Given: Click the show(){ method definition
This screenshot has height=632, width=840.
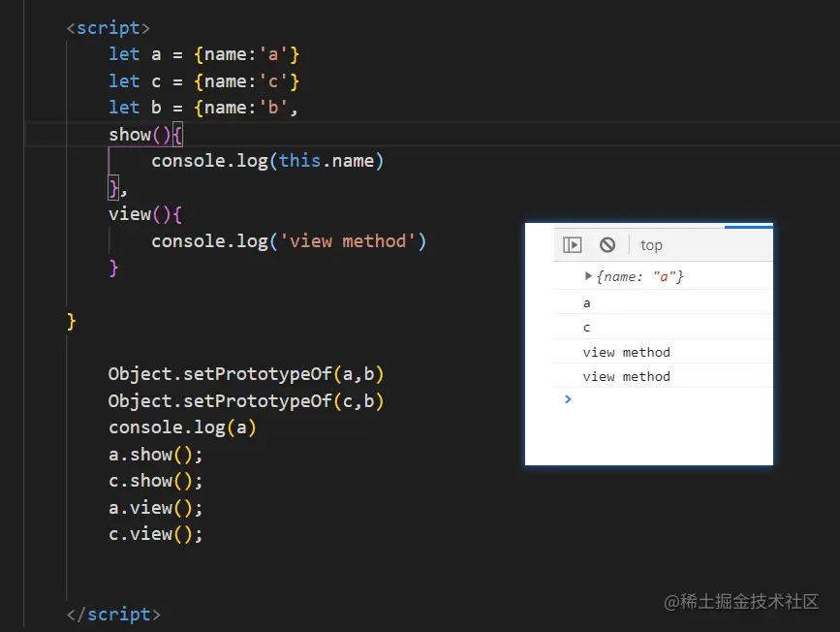Looking at the screenshot, I should 145,135.
